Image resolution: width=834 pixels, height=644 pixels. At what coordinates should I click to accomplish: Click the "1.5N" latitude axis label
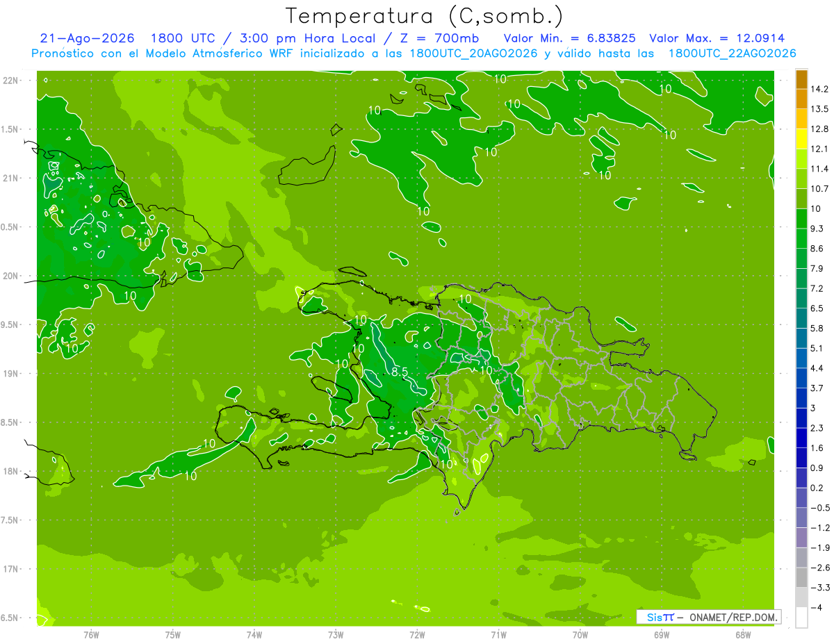10,129
